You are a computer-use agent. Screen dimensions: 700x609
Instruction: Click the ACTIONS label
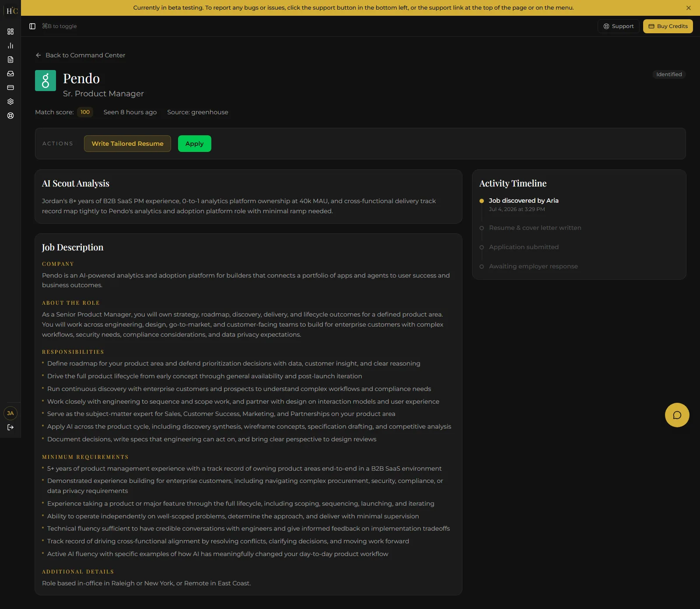click(x=58, y=144)
